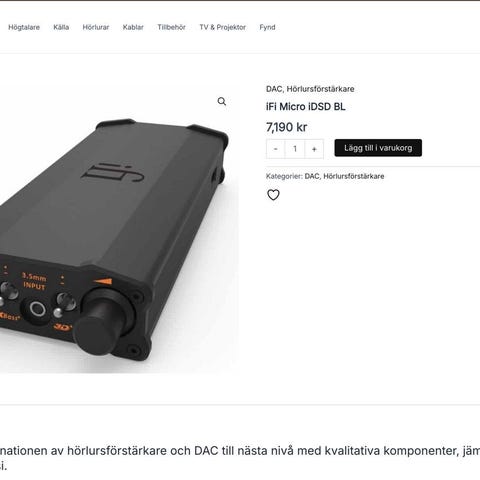480x480 pixels.
Task: Click the iFi Micro iDSD BL product image
Action: point(118,229)
